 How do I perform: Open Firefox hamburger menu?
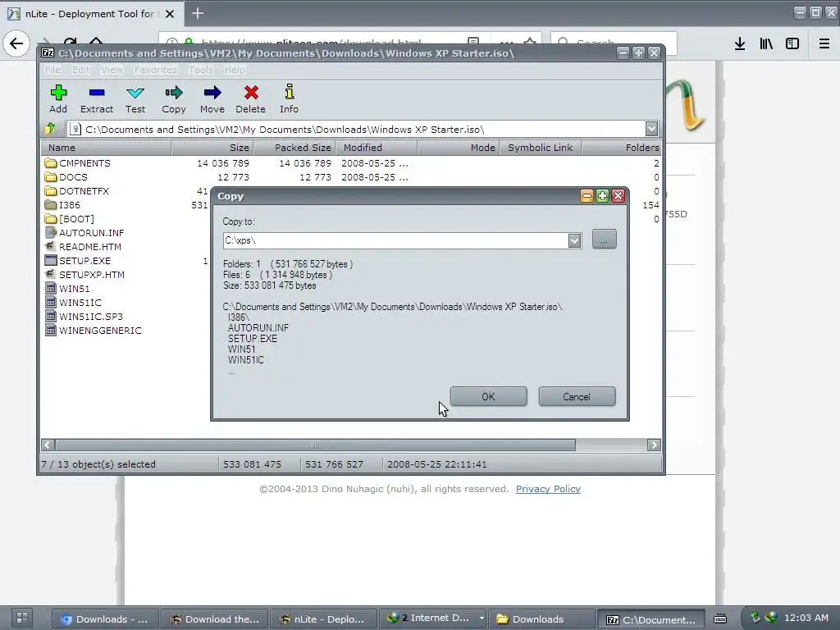point(824,44)
